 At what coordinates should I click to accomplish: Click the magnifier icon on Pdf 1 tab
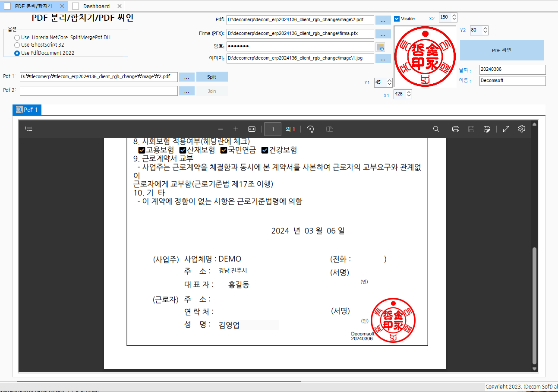pyautogui.click(x=19, y=110)
